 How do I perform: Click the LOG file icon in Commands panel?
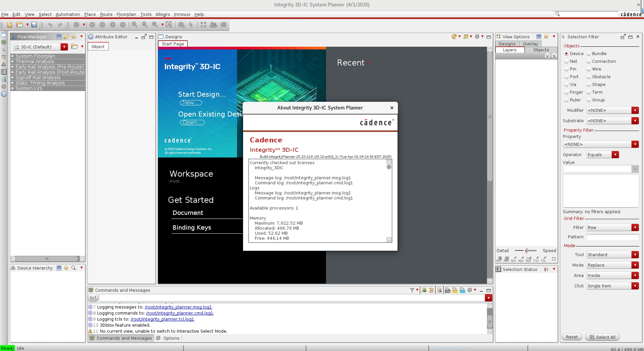coord(462,290)
